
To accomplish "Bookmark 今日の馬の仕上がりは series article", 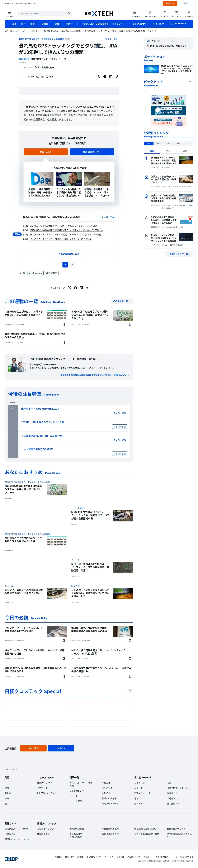I will click(x=63, y=325).
